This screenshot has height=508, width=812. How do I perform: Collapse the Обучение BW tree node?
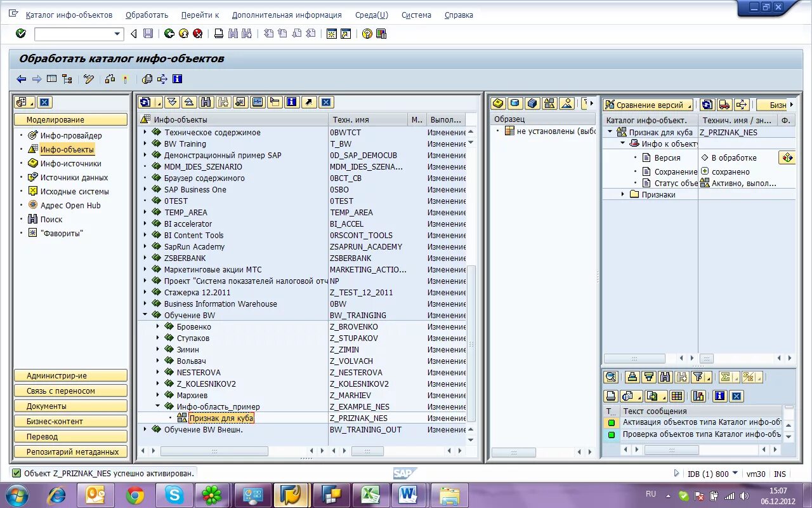pos(145,315)
